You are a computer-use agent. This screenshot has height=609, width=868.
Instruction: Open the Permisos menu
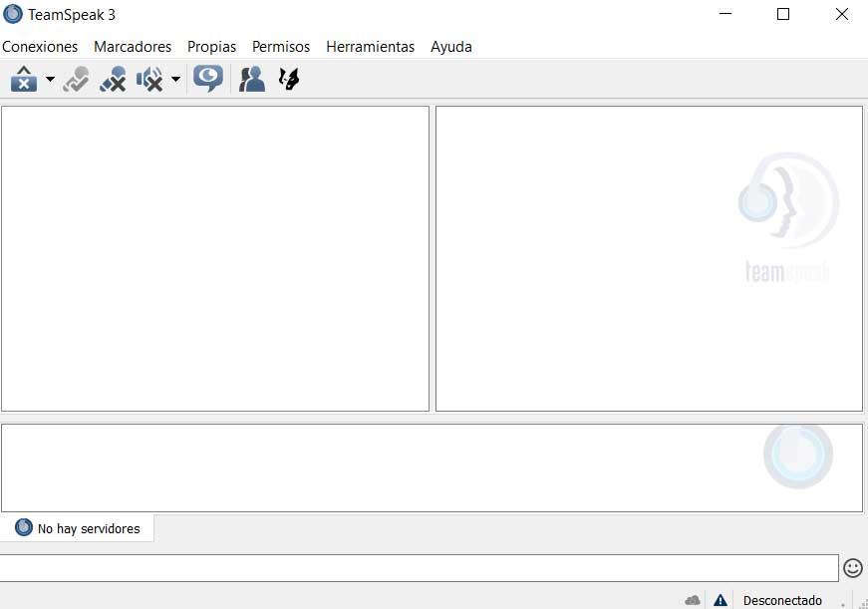281,47
